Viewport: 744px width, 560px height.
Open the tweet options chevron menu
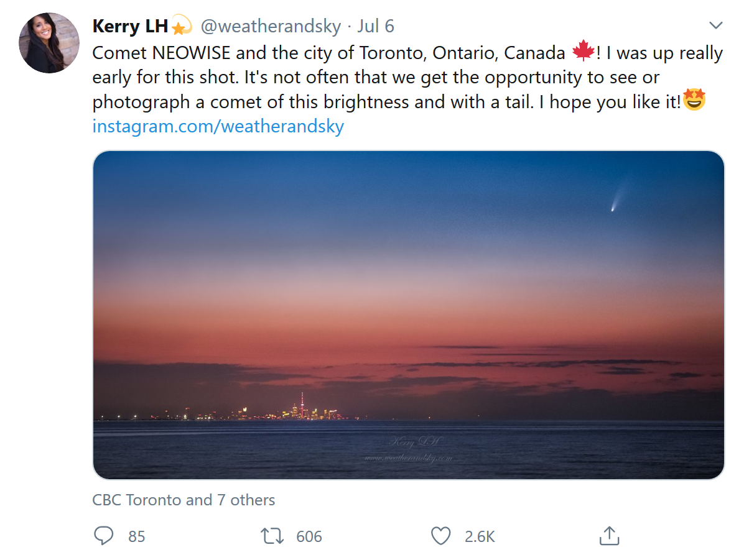pos(716,26)
